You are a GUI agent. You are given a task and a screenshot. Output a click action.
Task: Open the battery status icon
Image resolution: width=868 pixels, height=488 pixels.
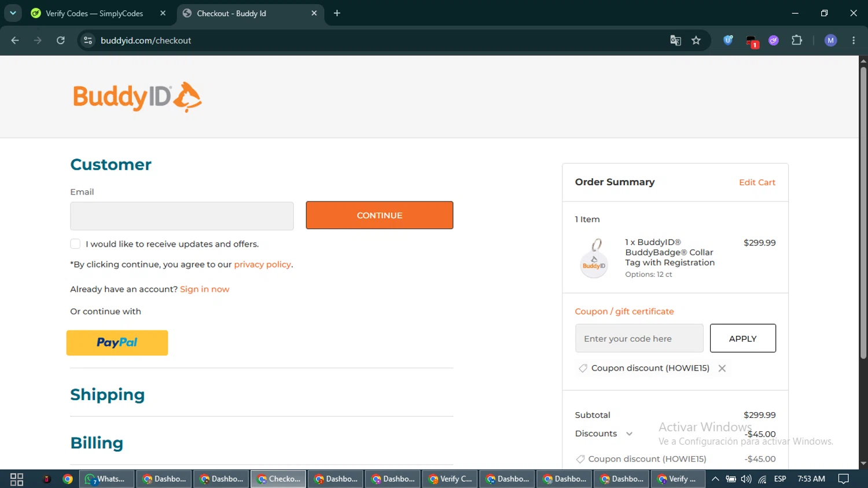[x=731, y=479]
